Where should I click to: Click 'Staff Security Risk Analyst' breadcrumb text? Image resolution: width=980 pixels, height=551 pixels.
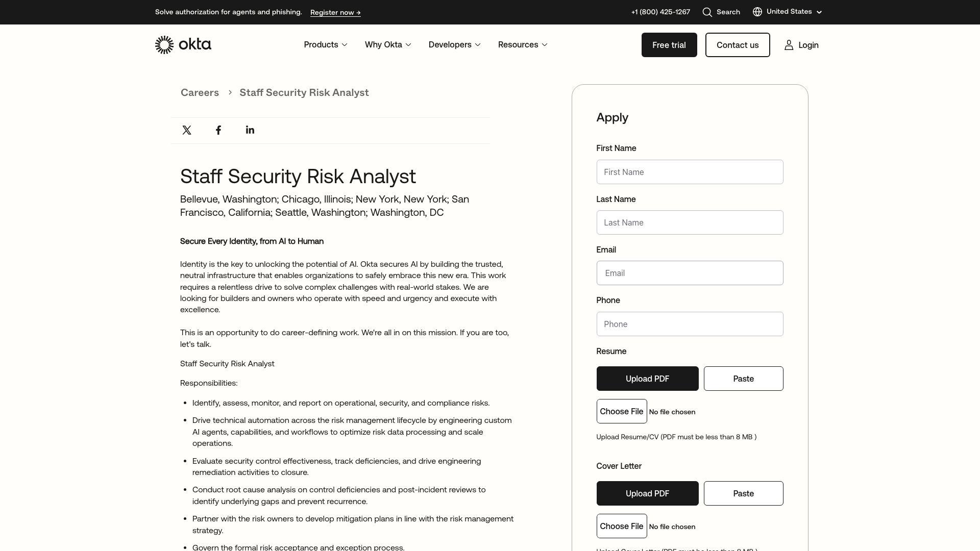(304, 92)
